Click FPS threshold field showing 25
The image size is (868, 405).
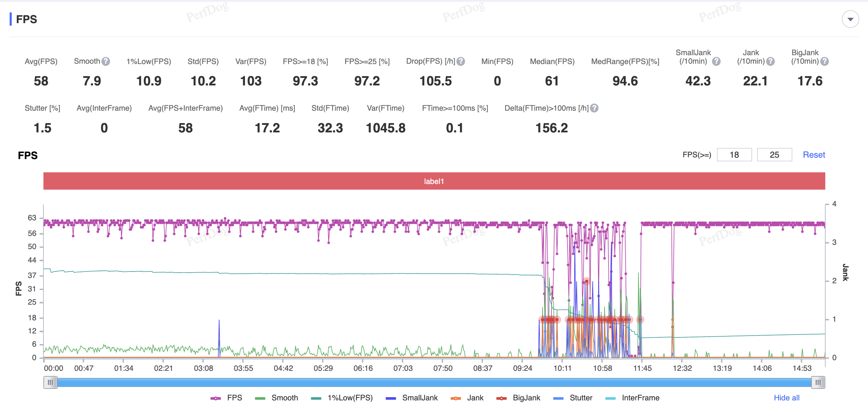(774, 155)
